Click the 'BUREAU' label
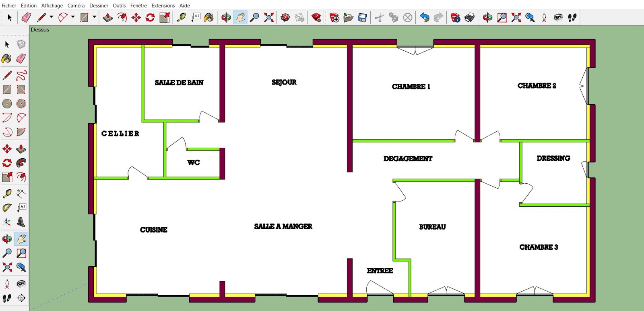The height and width of the screenshot is (311, 644). (x=432, y=227)
